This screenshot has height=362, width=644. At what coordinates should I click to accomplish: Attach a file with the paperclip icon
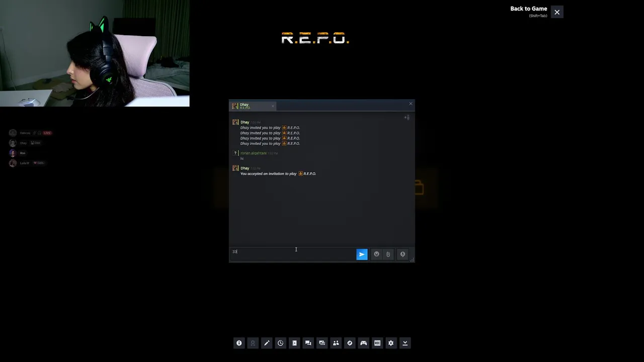(388, 254)
